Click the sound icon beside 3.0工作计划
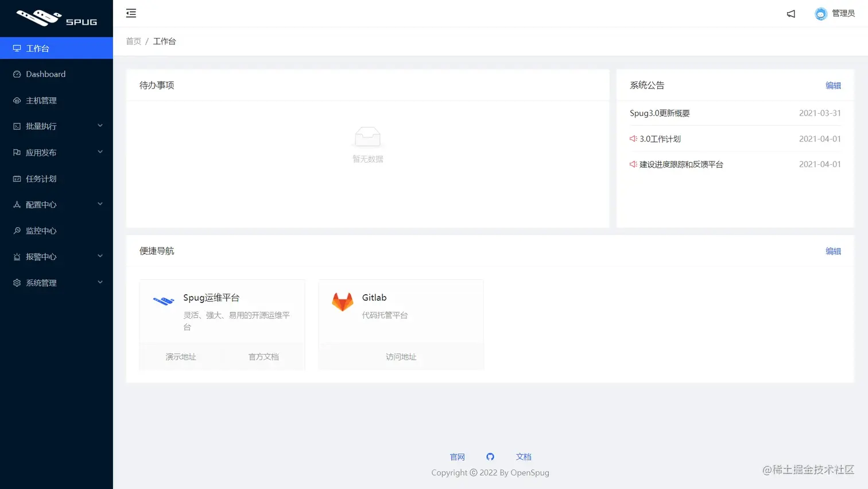This screenshot has height=489, width=868. (x=633, y=138)
